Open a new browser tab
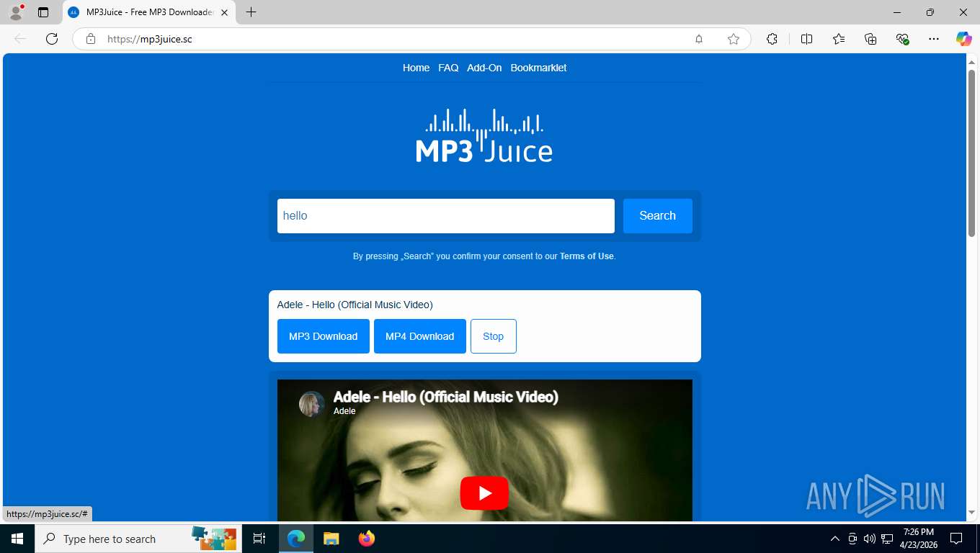 point(251,12)
